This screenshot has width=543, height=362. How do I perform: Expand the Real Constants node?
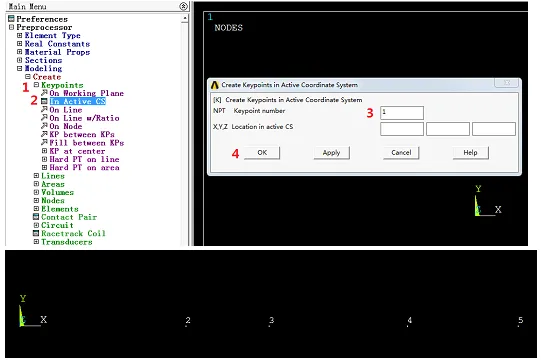tap(20, 44)
